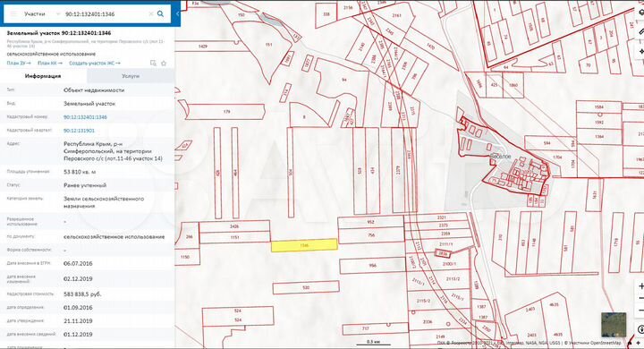Click the date 02.12.2019

[x=78, y=279]
